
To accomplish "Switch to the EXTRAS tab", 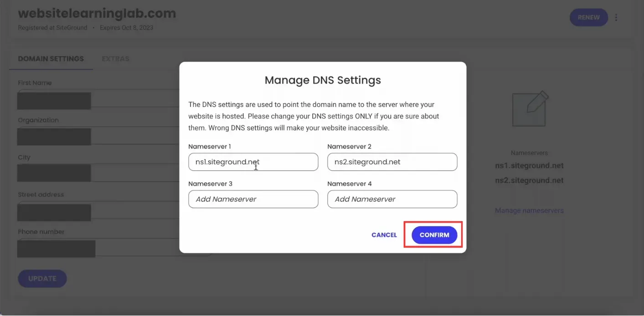I will [115, 59].
